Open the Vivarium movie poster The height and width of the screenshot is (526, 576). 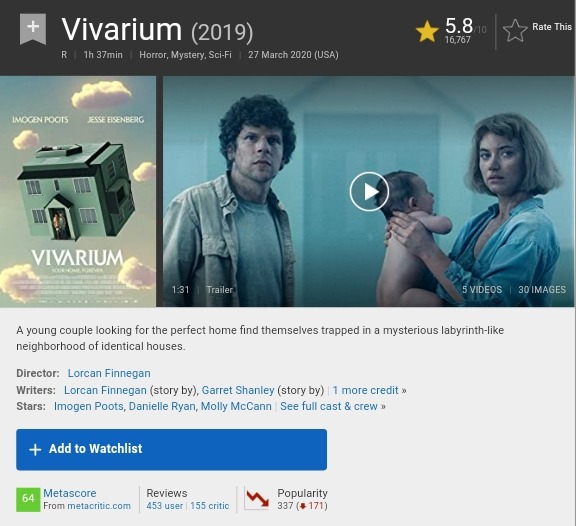pos(78,191)
